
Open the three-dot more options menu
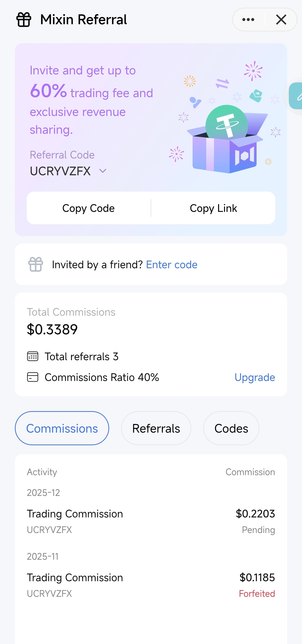point(248,20)
